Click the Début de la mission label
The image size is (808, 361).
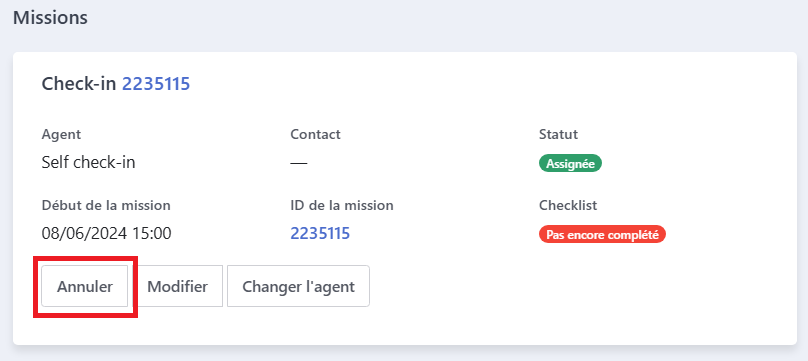coord(106,205)
